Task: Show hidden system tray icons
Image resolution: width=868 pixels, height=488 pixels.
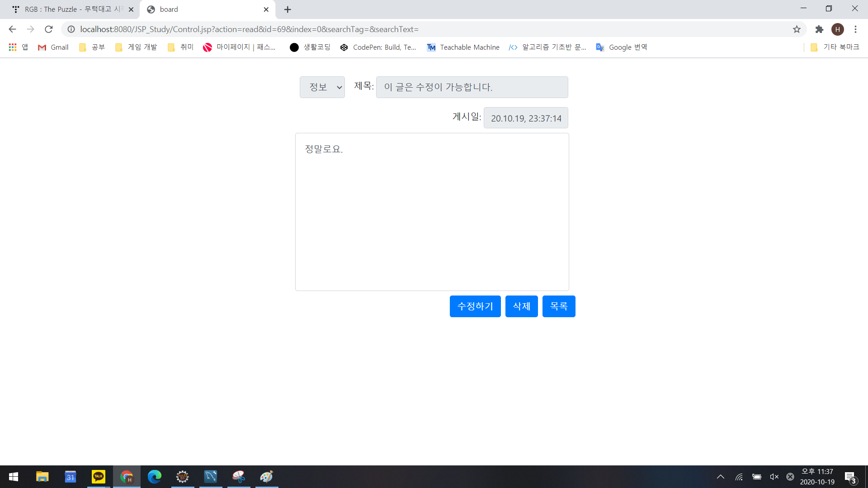Action: (x=721, y=477)
